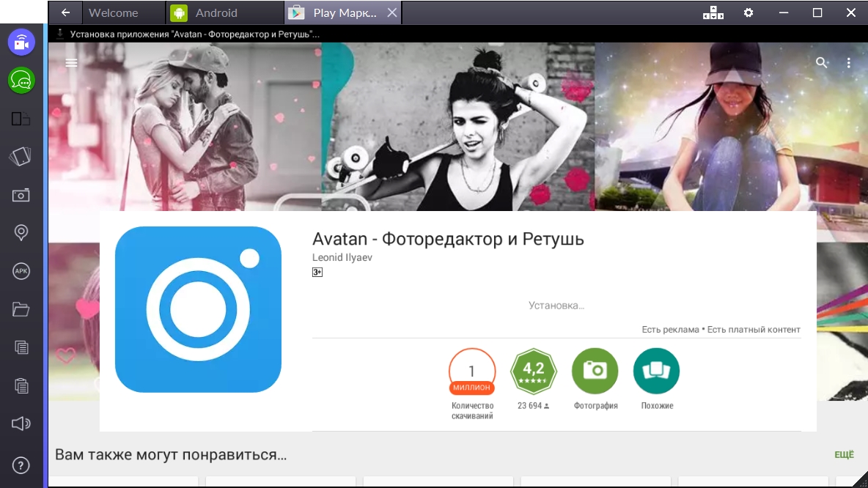This screenshot has height=488, width=868.
Task: Open the hamburger navigation menu
Action: (x=71, y=63)
